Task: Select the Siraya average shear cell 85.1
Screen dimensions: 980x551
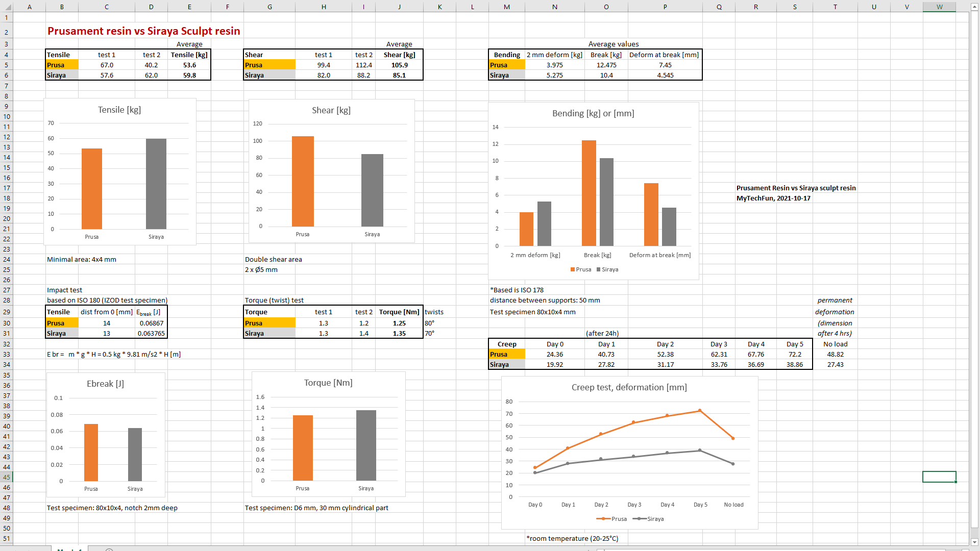Action: [x=399, y=75]
